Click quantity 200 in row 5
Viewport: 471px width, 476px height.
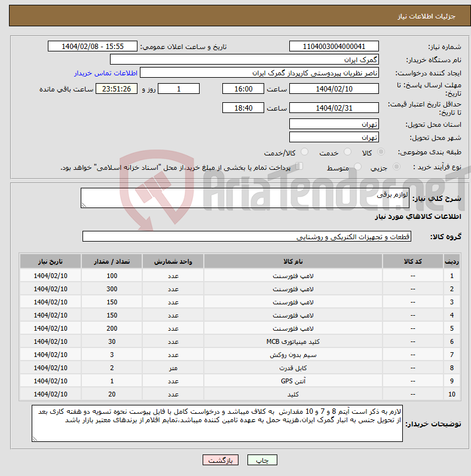point(112,328)
